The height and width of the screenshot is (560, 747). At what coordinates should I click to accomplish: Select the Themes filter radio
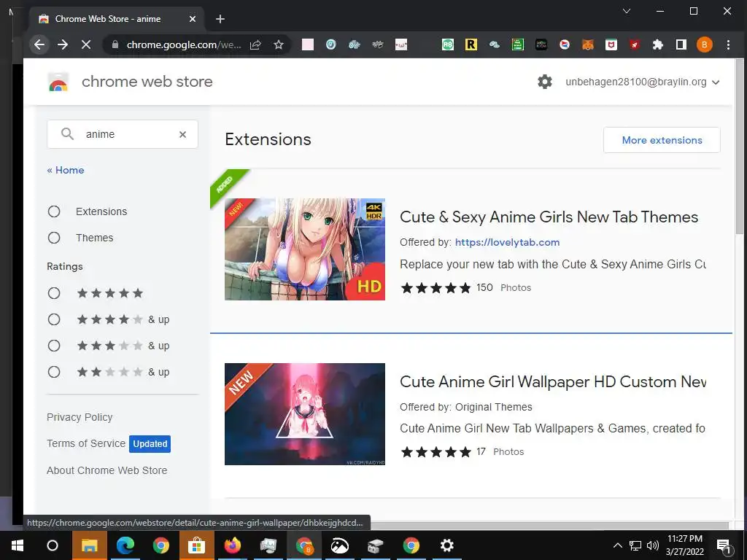[x=54, y=238]
